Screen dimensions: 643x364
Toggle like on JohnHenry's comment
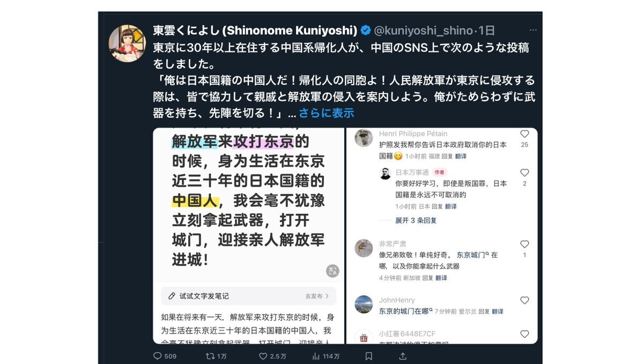point(524,300)
